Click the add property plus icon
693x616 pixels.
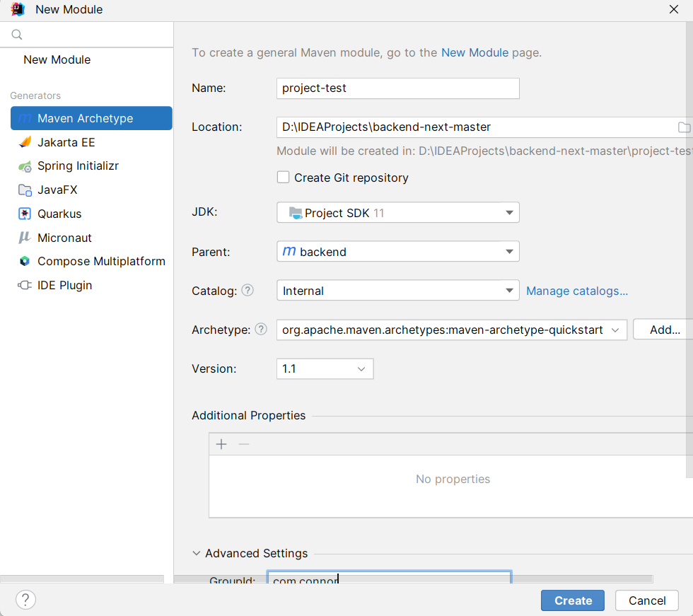click(221, 444)
